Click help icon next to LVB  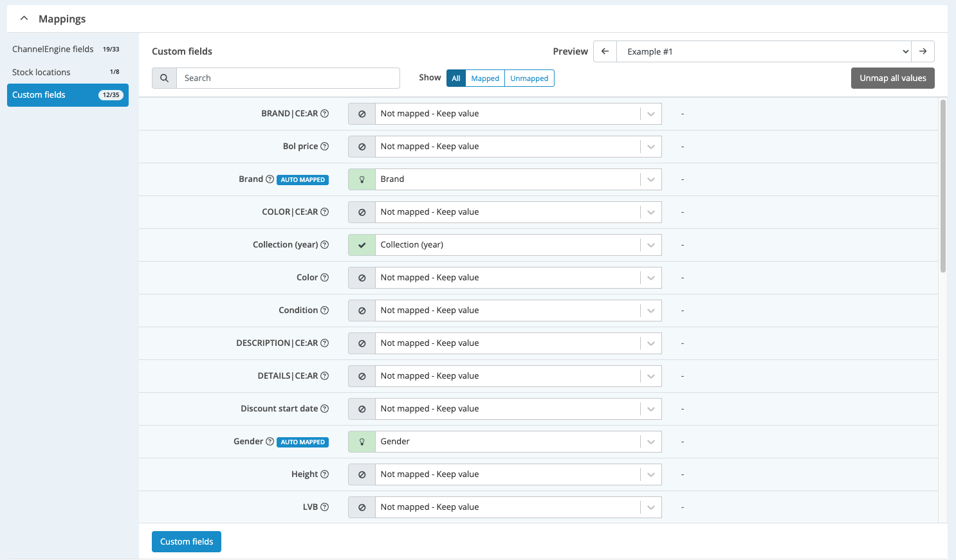(325, 507)
